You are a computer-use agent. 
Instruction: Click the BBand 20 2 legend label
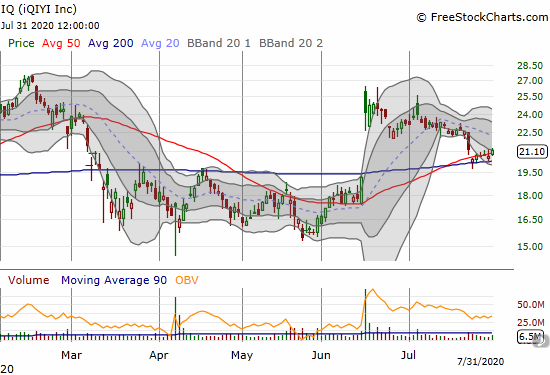291,43
